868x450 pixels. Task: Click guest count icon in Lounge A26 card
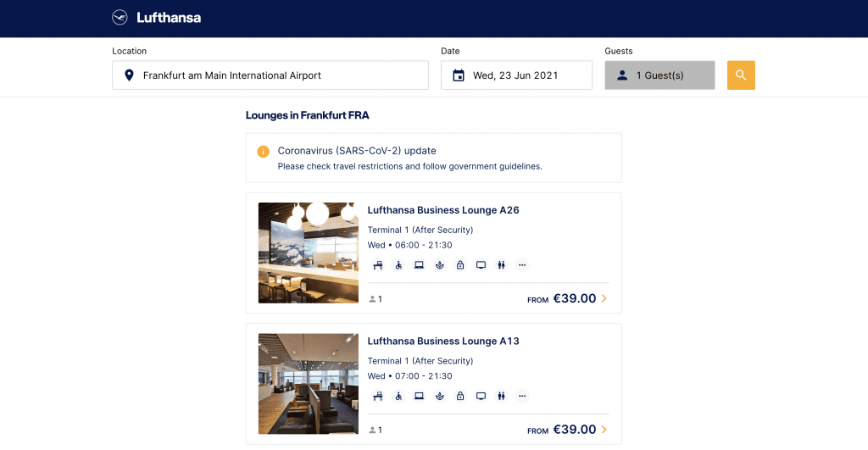coord(372,299)
